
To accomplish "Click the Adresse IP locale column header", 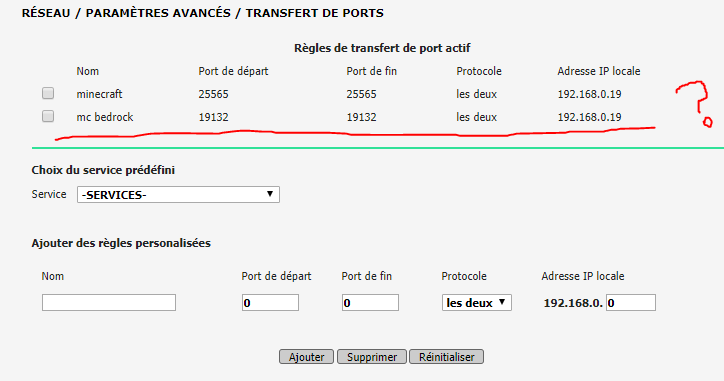I will (x=598, y=71).
